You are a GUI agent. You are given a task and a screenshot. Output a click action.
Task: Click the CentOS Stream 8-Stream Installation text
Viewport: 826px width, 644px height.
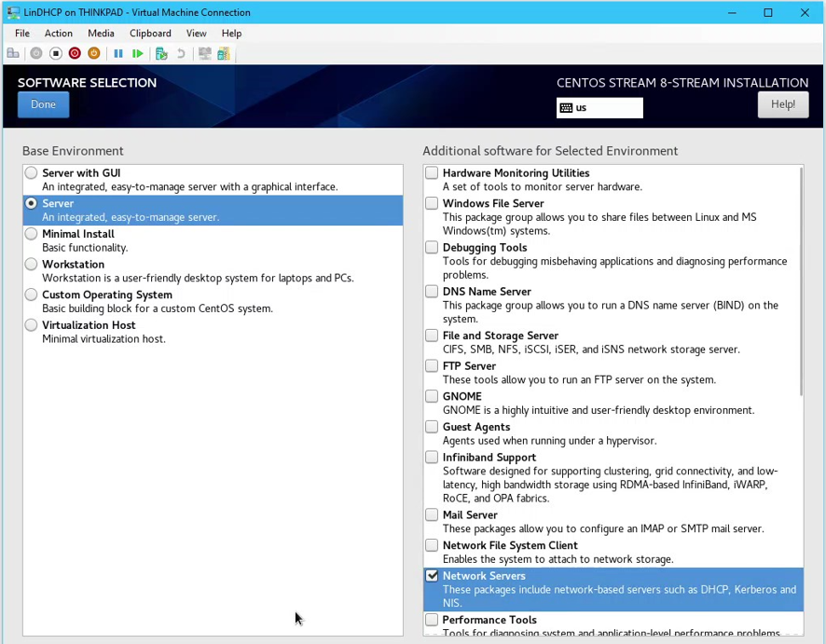point(682,83)
